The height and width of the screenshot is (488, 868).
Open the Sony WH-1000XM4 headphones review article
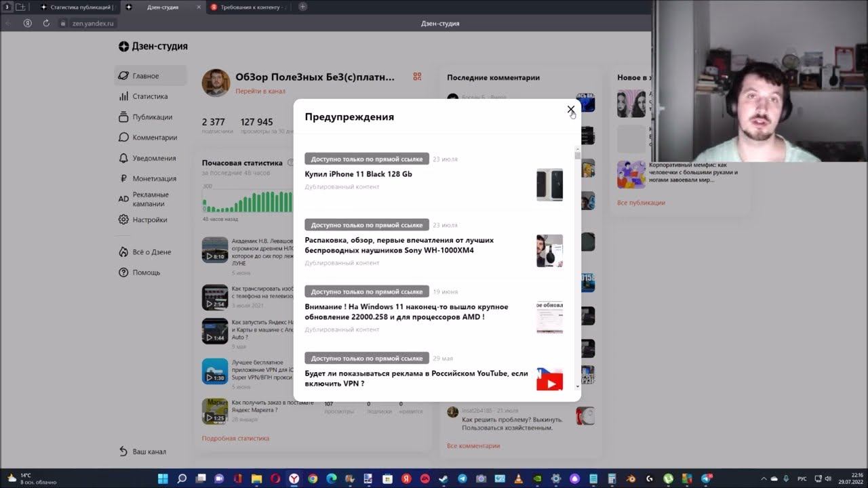point(399,245)
